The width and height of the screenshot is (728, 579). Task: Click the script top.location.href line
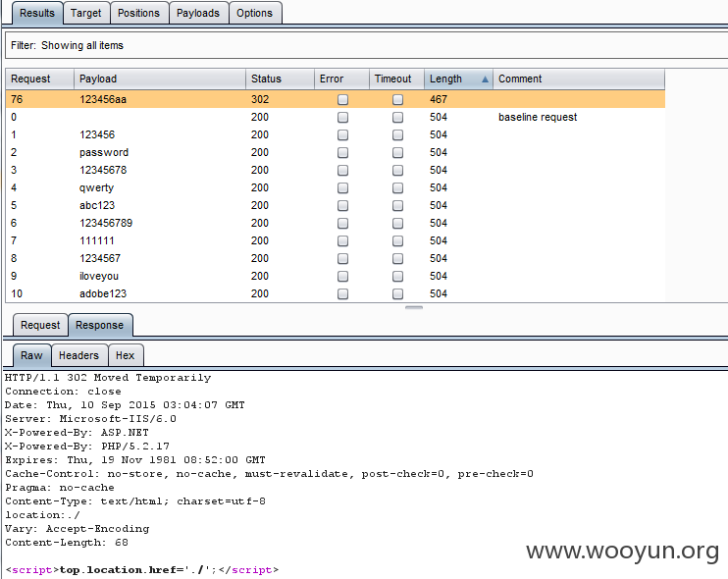(x=142, y=570)
